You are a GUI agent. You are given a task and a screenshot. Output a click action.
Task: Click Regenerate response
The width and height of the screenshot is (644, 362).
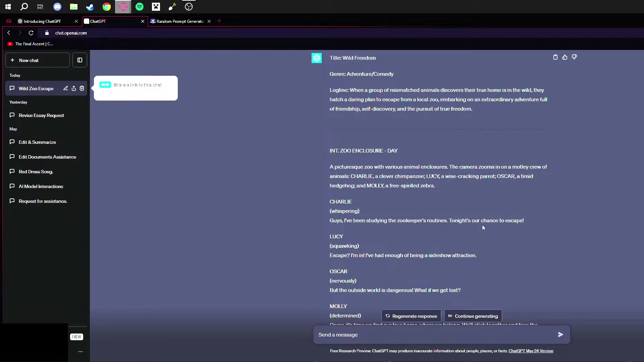click(x=411, y=316)
